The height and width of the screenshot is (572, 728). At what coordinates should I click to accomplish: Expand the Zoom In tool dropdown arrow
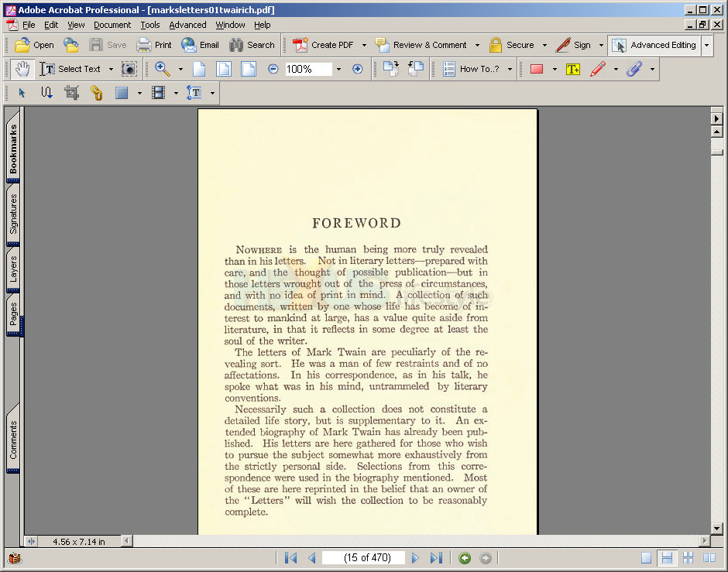(180, 69)
